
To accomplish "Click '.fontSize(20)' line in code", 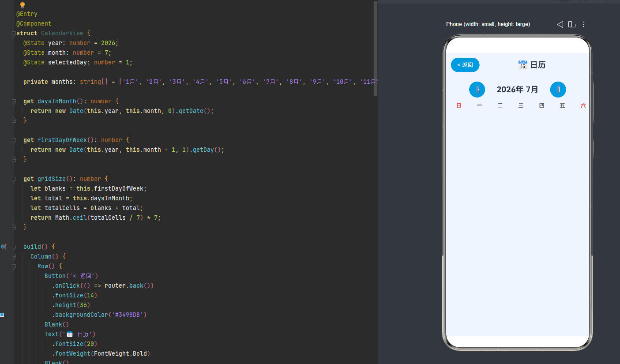I will [75, 344].
